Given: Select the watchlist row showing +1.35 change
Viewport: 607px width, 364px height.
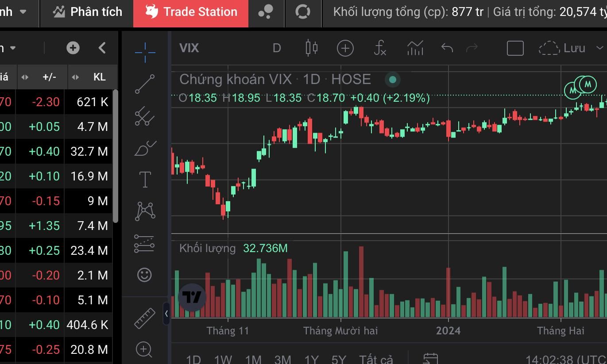Looking at the screenshot, I should [x=56, y=226].
